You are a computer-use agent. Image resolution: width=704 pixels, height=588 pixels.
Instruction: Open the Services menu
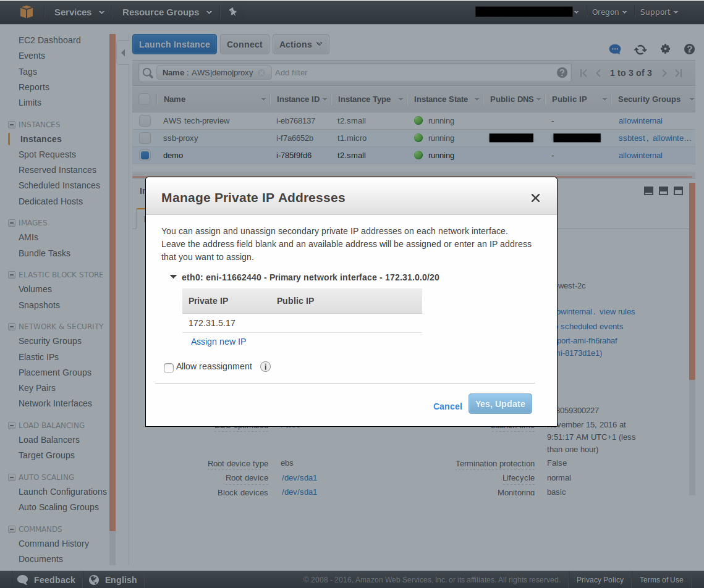point(78,12)
